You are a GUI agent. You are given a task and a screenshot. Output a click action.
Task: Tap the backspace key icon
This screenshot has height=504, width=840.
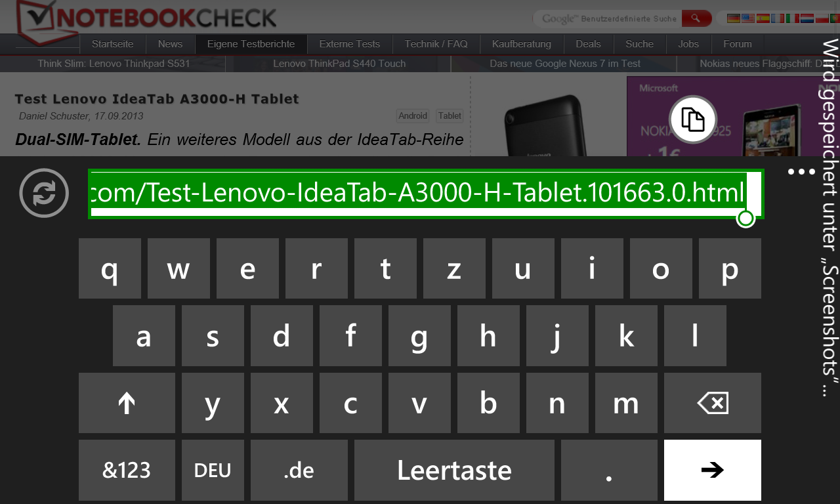coord(713,403)
